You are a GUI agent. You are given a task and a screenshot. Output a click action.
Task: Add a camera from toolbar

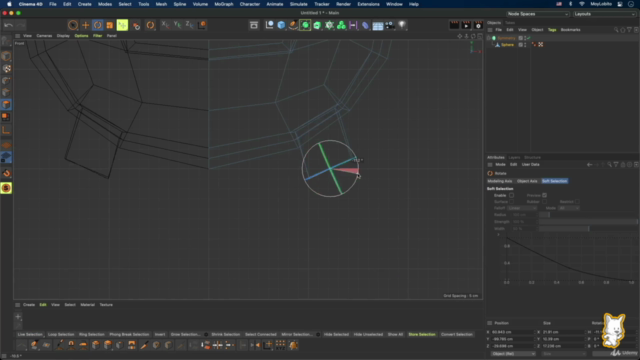point(390,25)
